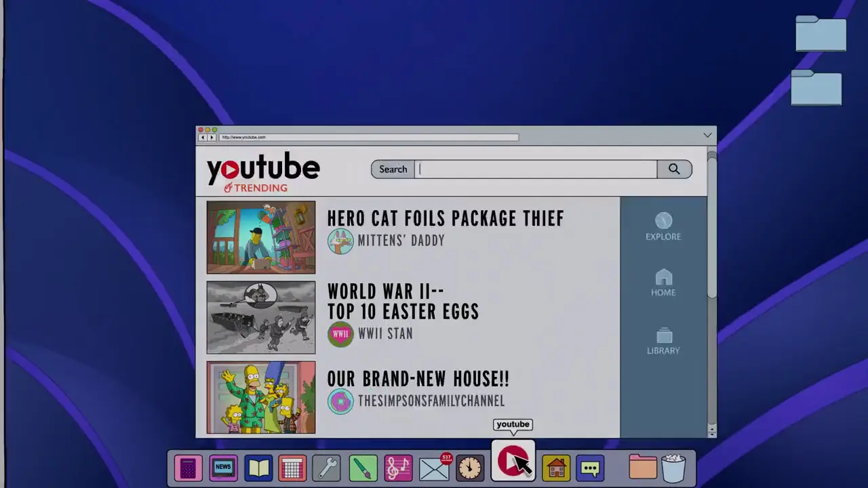This screenshot has width=868, height=488.
Task: Click the Search label button
Action: pyautogui.click(x=393, y=169)
